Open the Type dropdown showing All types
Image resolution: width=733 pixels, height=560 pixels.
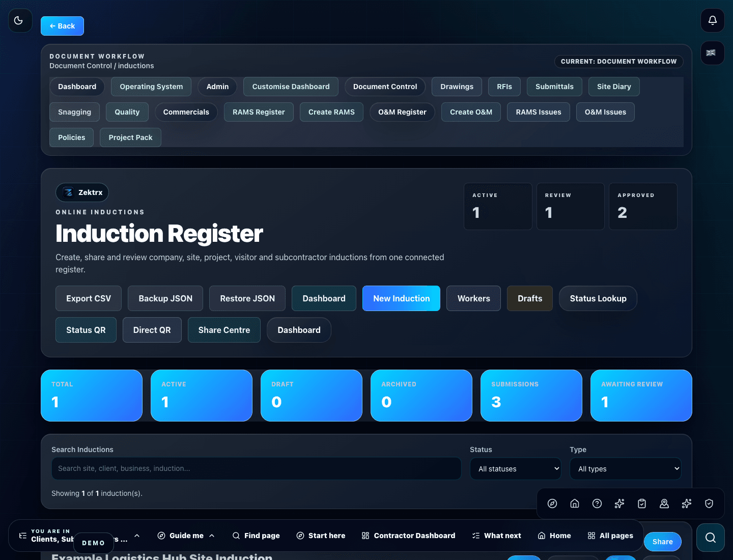626,469
